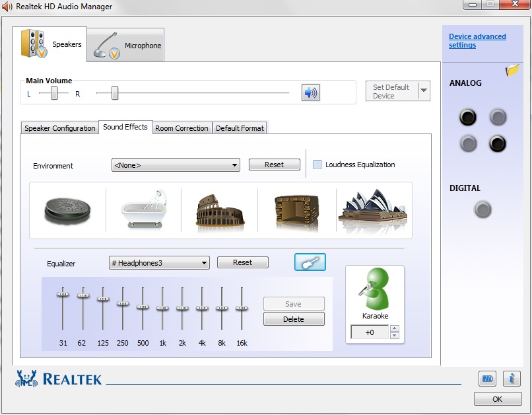This screenshot has width=532, height=415.
Task: Expand the Set Default Device arrow
Action: [423, 91]
